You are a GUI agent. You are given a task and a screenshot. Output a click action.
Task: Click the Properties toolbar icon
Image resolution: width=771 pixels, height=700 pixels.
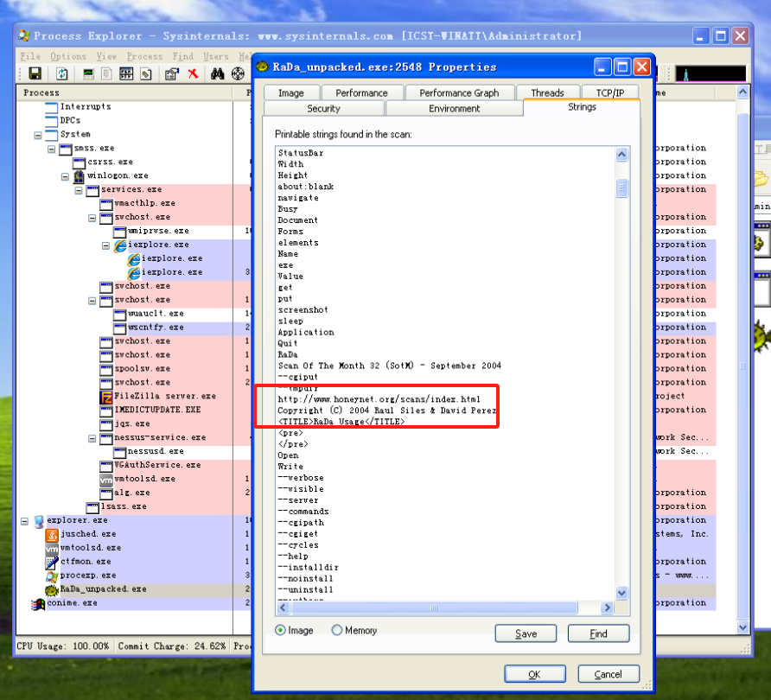coord(172,73)
